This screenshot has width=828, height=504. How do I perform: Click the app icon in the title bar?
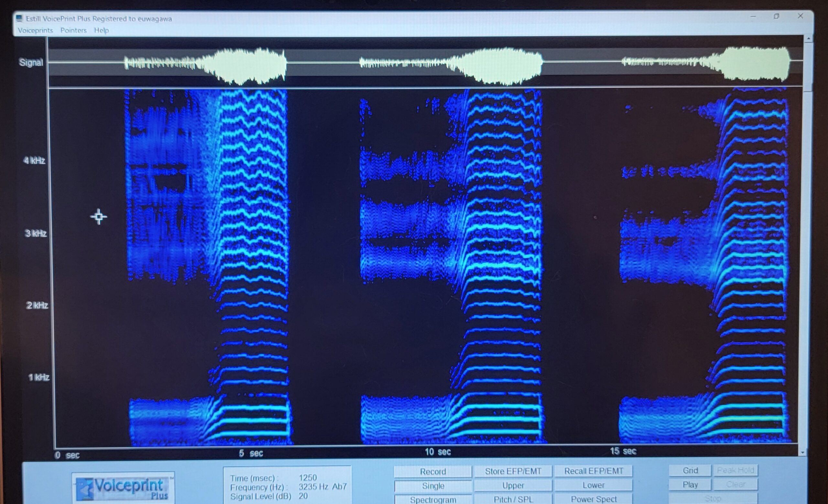point(19,18)
